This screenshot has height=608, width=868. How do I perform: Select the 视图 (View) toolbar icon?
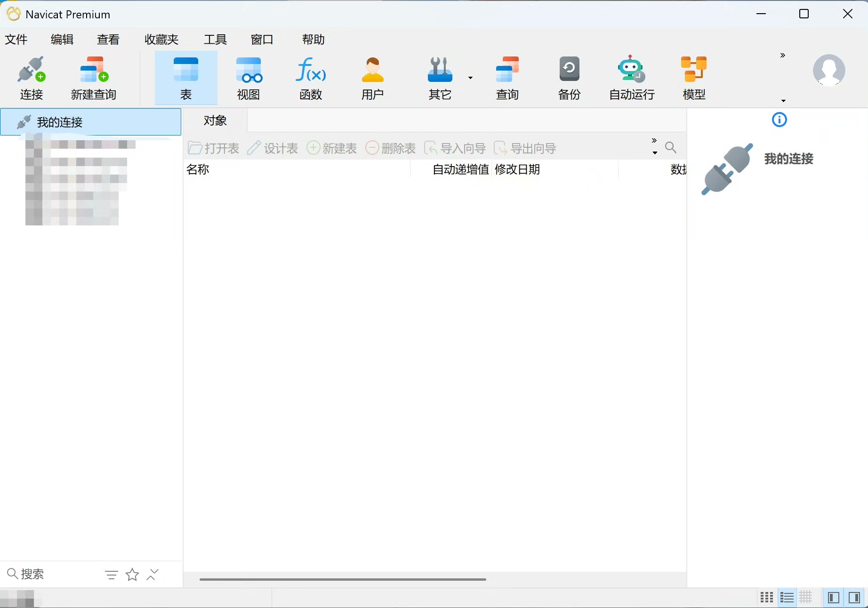click(249, 78)
